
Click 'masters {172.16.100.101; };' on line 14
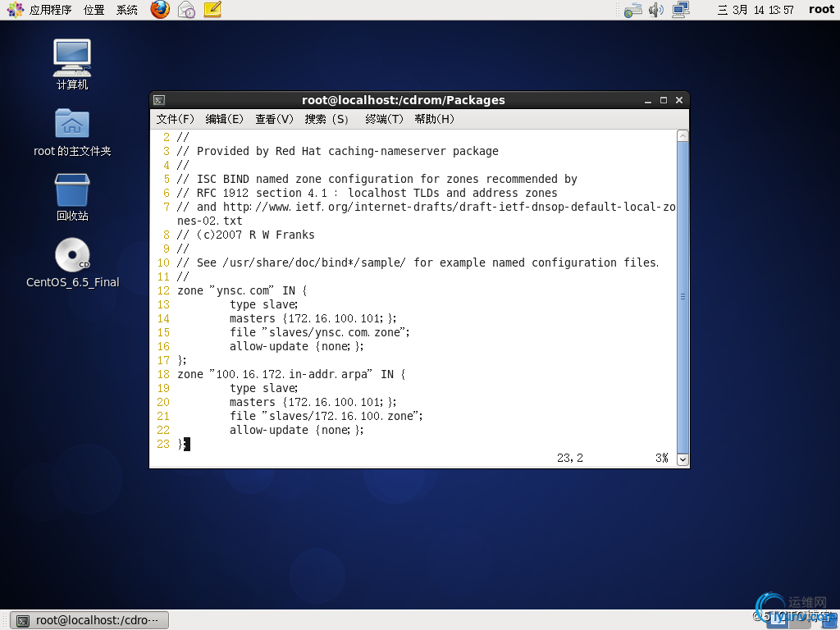pos(313,318)
